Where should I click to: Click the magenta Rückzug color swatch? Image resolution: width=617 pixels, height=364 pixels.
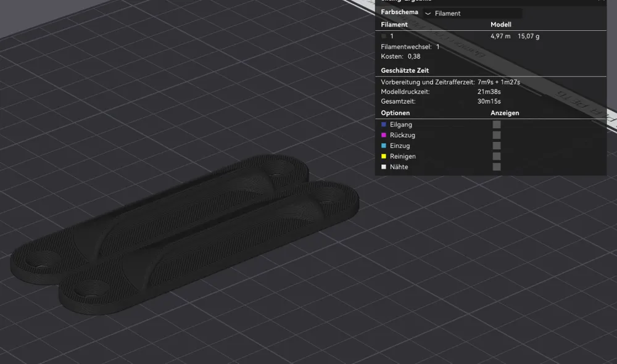[x=384, y=135]
